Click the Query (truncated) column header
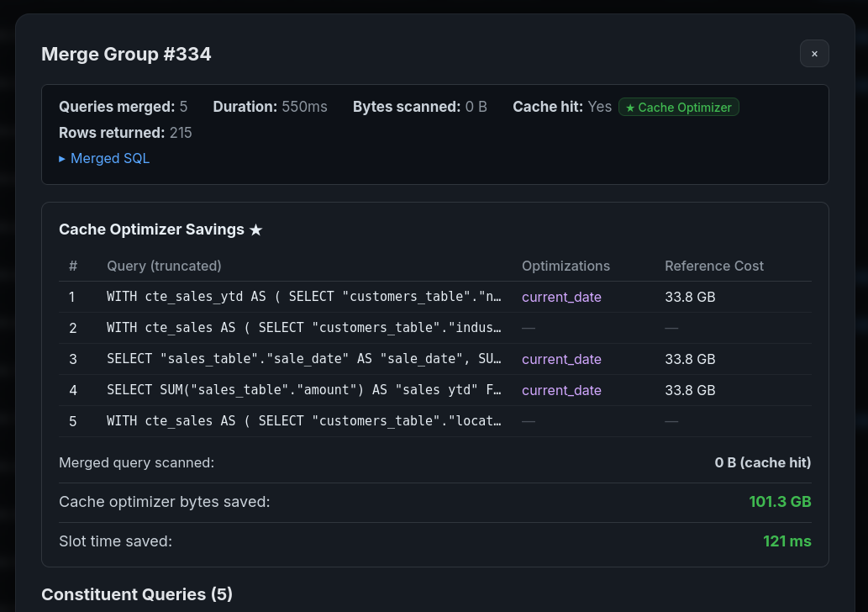 pos(164,266)
